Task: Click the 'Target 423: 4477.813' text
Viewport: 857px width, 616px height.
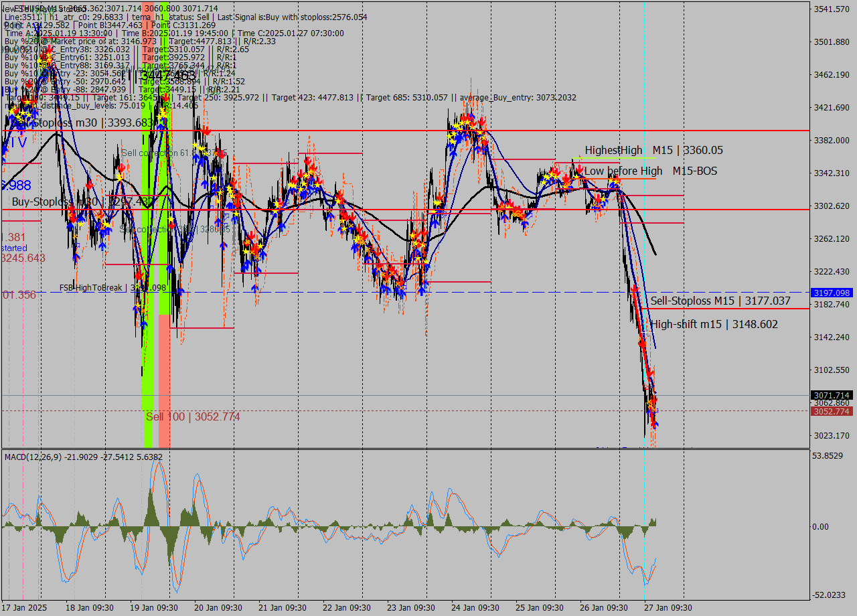Action: click(313, 98)
